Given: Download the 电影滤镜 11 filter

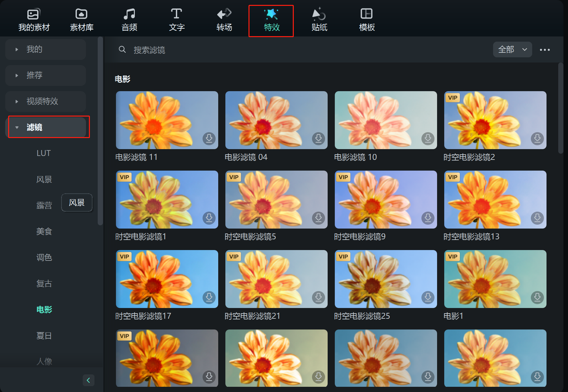Looking at the screenshot, I should pos(209,138).
